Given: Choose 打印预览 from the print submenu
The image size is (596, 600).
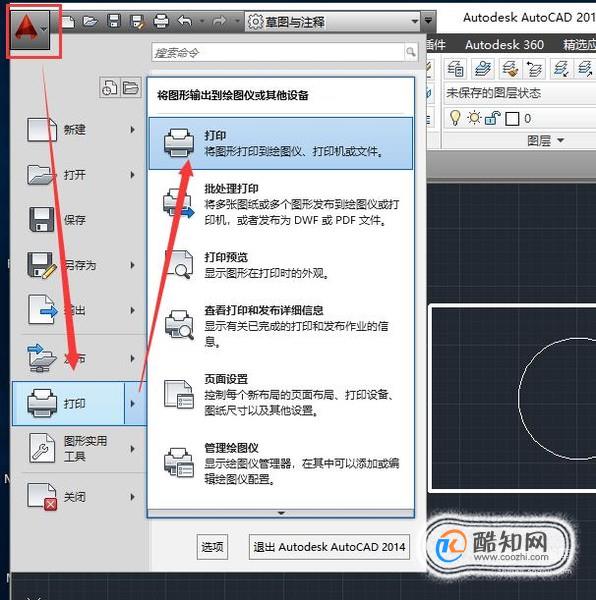Looking at the screenshot, I should click(x=281, y=265).
